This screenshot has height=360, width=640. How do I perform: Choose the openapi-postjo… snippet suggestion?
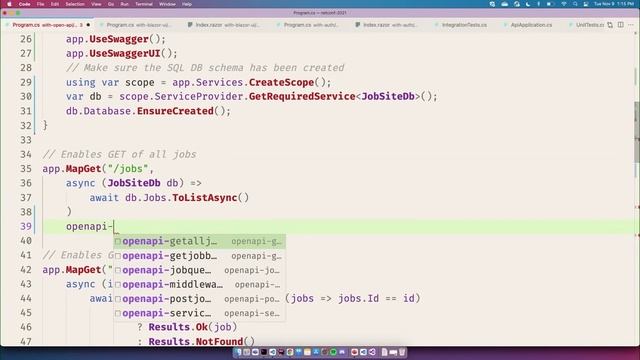pos(200,299)
